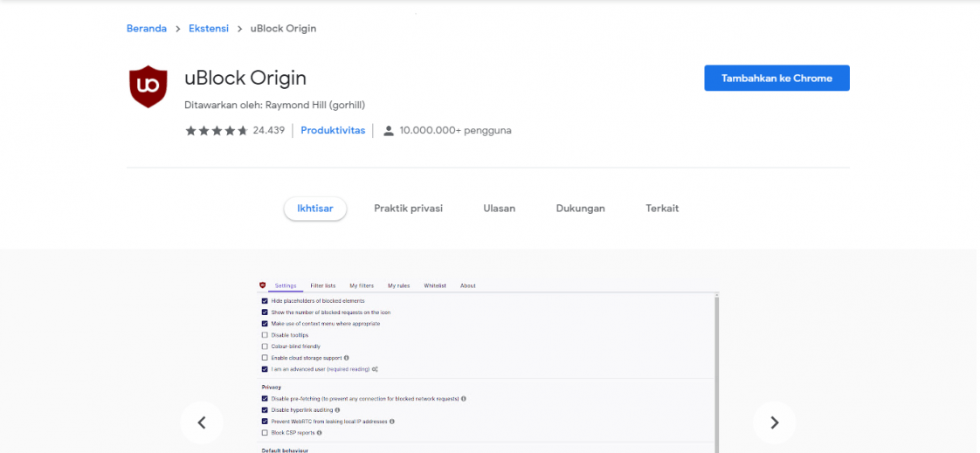Toggle I am an advanced user checkbox
Screen dimensions: 980x453
[x=265, y=369]
